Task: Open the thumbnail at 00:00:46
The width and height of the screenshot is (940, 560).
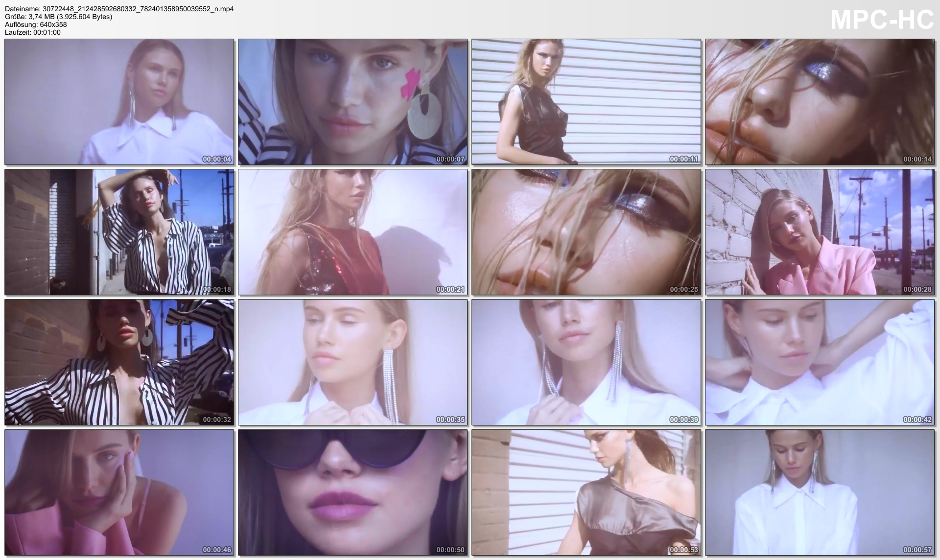Action: tap(119, 492)
